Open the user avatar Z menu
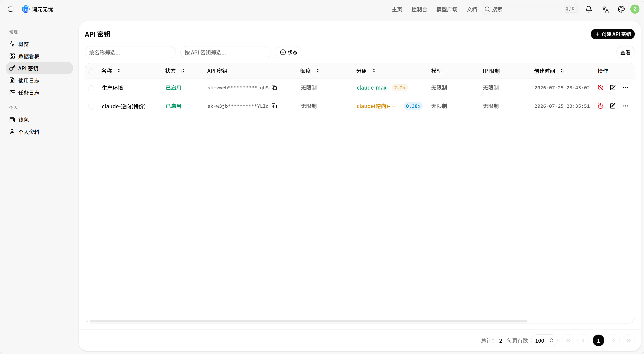 635,9
